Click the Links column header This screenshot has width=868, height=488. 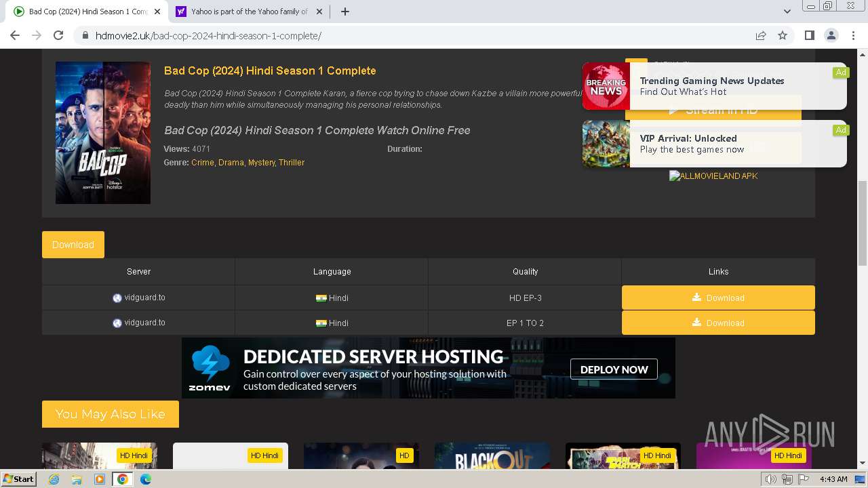[x=718, y=271]
